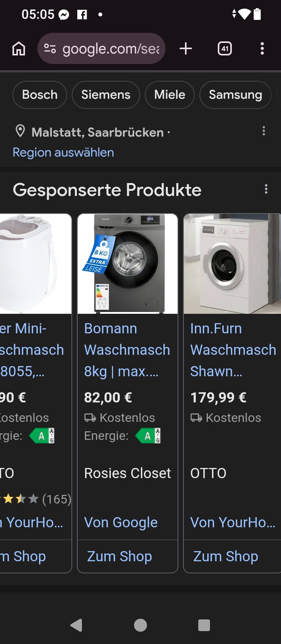Tap the location pin icon
Viewport: 281px width, 644px height.
[20, 132]
